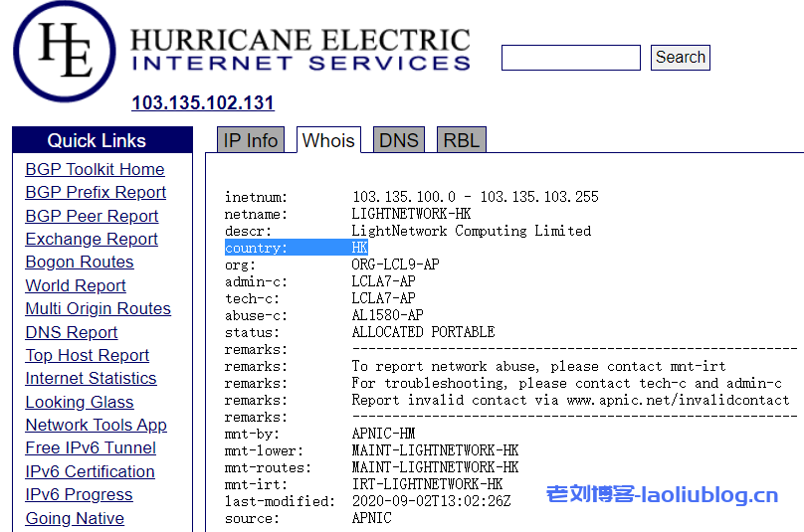Open the 103.135.102.131 IP heading link
This screenshot has height=532, width=804.
(203, 103)
